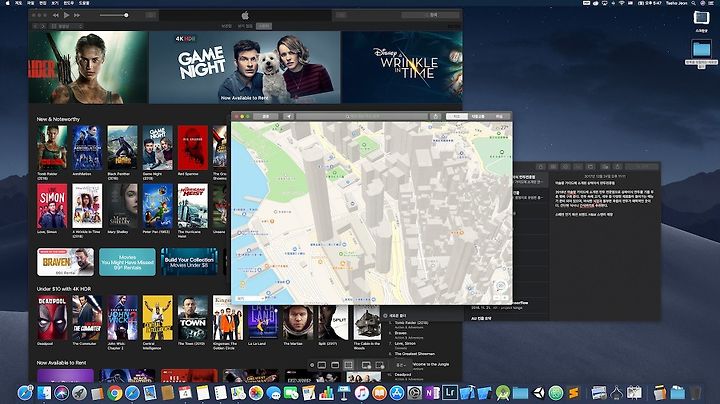Open Siri from the Dock
720x404 pixels.
point(62,393)
